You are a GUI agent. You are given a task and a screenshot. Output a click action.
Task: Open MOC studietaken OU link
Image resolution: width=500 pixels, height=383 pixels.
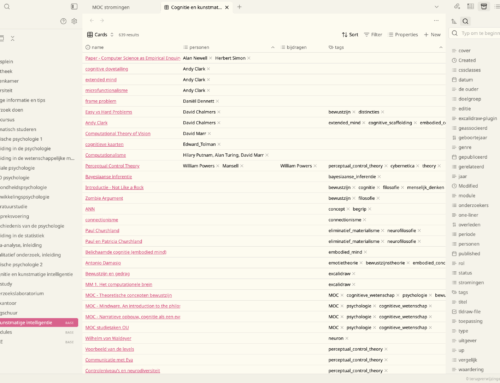coord(107,328)
